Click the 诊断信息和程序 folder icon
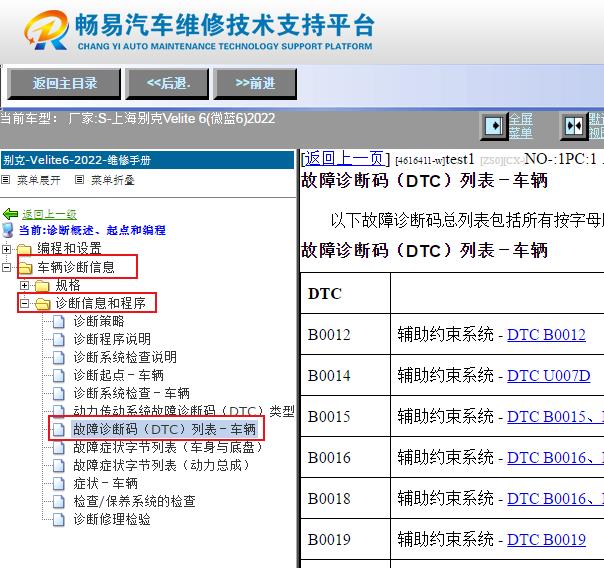The image size is (604, 568). pyautogui.click(x=43, y=304)
